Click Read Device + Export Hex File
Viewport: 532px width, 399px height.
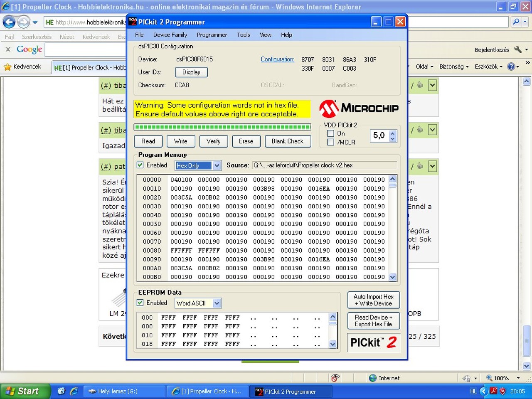point(374,320)
